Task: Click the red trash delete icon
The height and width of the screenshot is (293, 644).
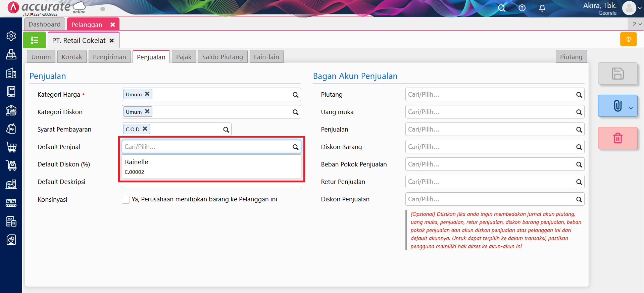Action: pos(617,138)
